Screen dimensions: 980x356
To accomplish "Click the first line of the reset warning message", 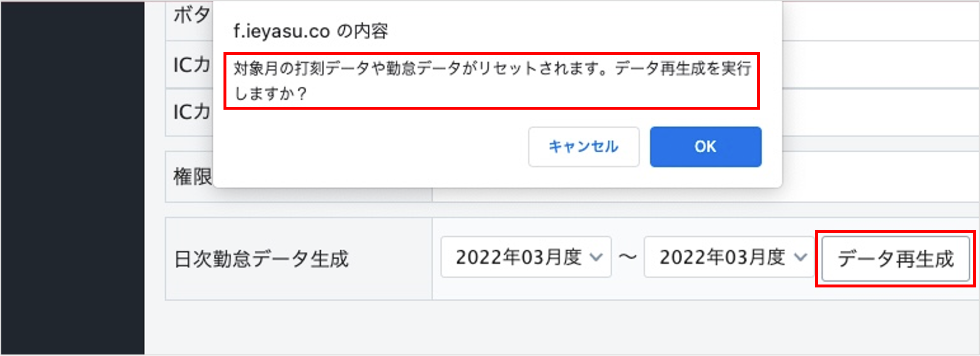I will tap(491, 69).
